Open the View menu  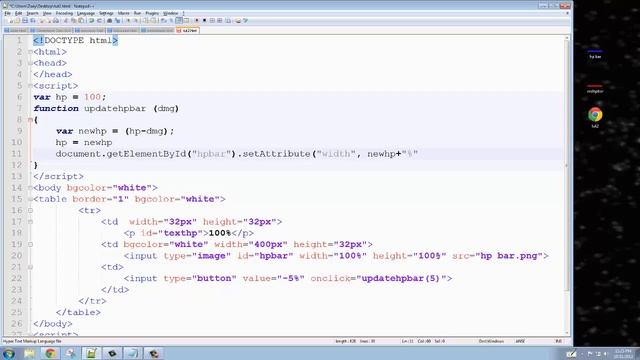coord(47,13)
